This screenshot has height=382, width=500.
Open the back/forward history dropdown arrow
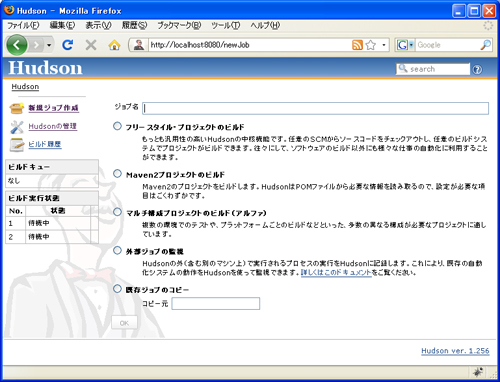49,45
